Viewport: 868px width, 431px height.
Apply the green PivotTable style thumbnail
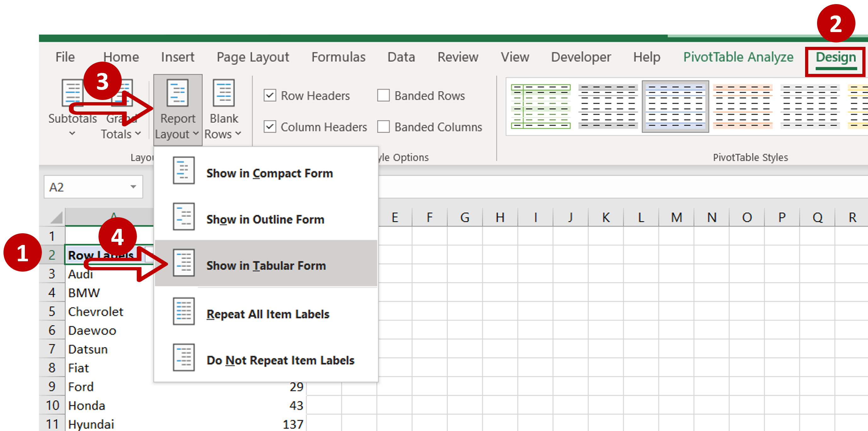coord(540,106)
